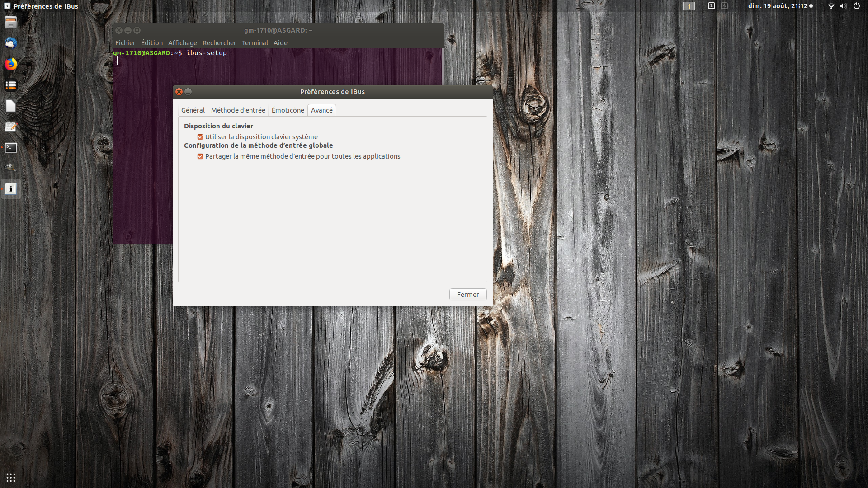Click the IBus app icon in top bar
This screenshot has width=868, height=488.
click(7, 6)
